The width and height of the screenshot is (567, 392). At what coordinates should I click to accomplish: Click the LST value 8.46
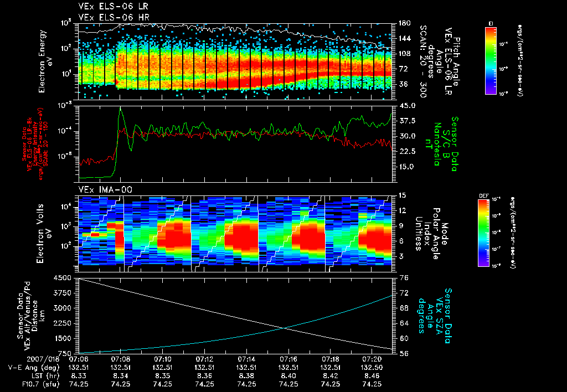372,376
